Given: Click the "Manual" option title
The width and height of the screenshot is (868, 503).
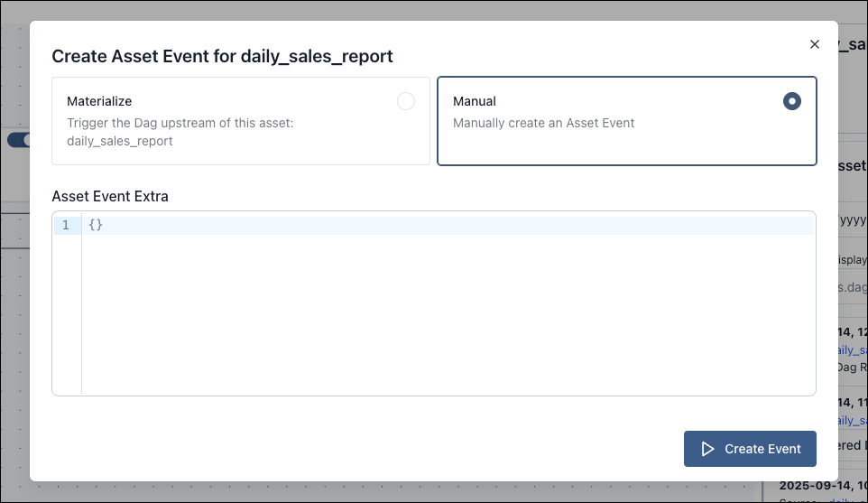Looking at the screenshot, I should tap(475, 101).
